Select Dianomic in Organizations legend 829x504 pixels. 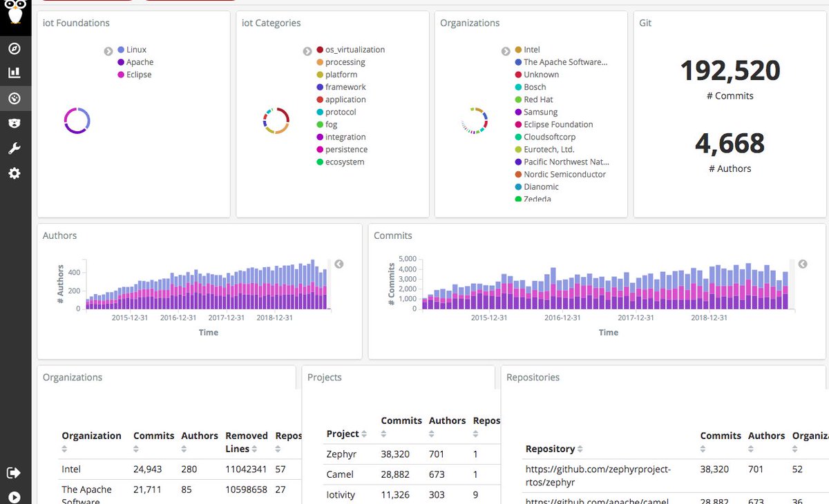[x=537, y=186]
